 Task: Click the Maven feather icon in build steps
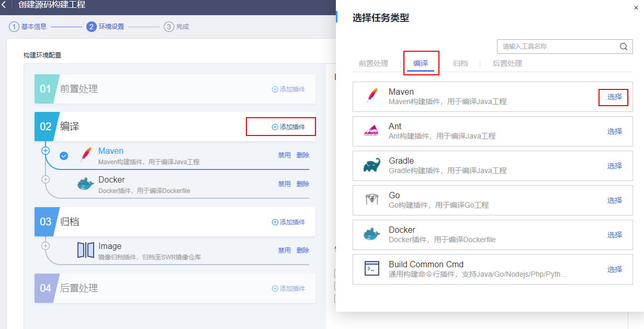pyautogui.click(x=85, y=155)
